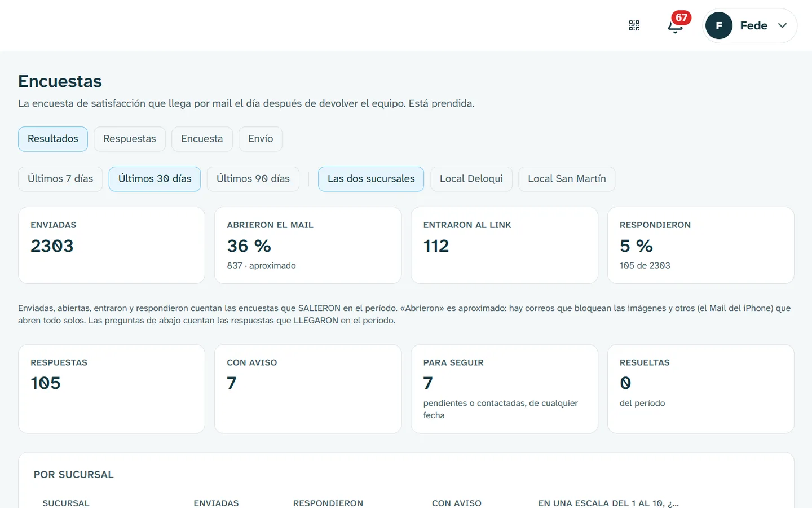This screenshot has height=508, width=812.
Task: Open notifications bell with 67 badge
Action: [676, 25]
